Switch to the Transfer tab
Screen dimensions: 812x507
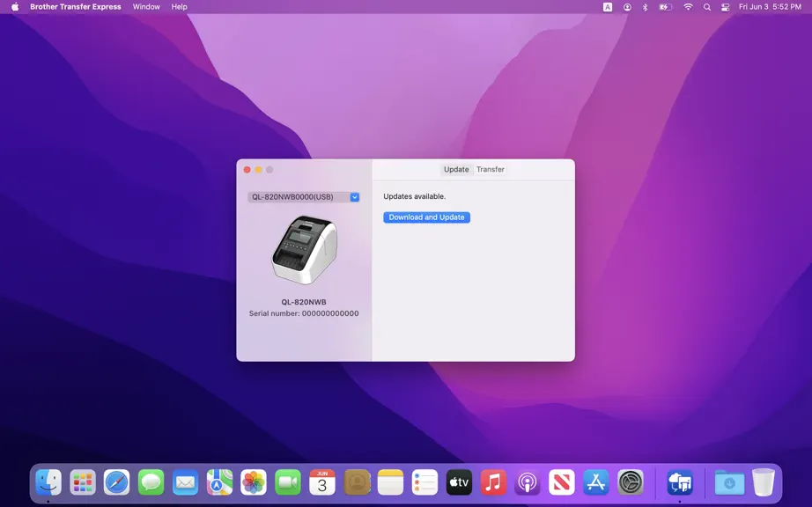click(x=490, y=169)
